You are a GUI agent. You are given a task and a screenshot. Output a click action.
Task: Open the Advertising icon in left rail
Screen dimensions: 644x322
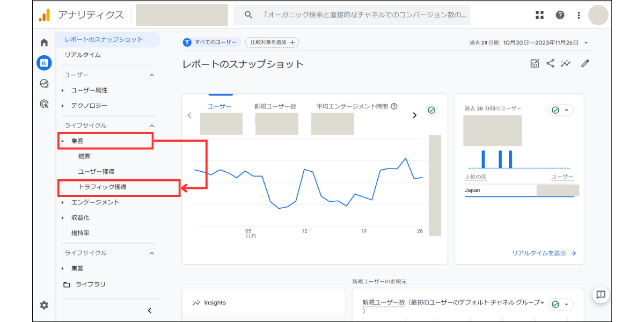coord(44,104)
